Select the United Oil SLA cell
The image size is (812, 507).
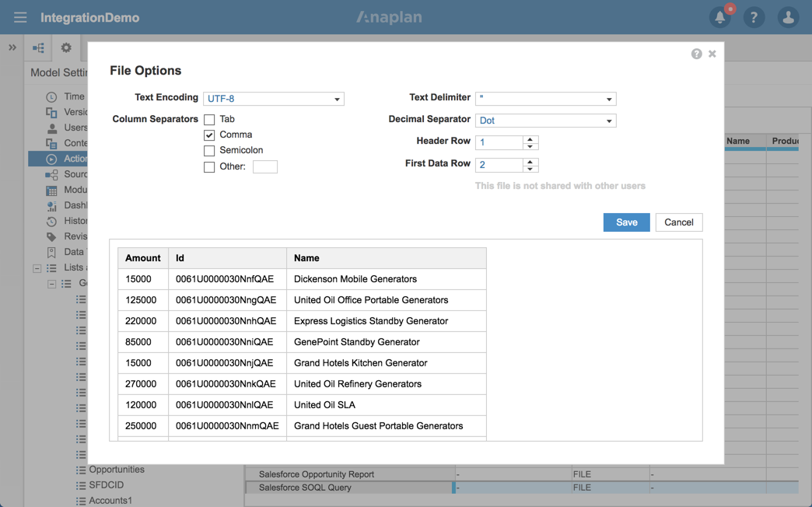point(387,405)
